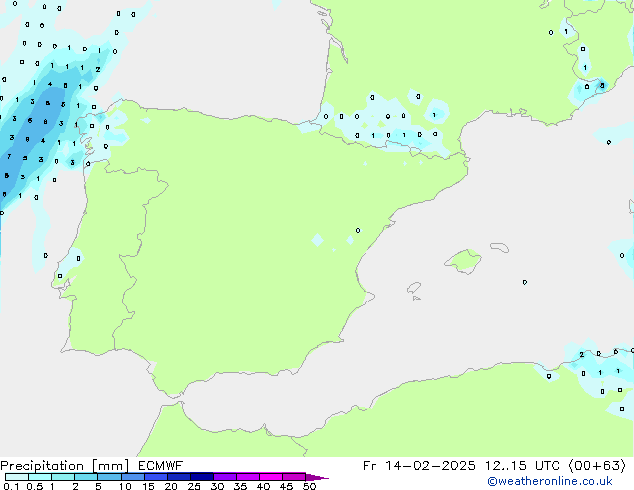The width and height of the screenshot is (634, 490).
Task: Pick the 15–20 mm dark blue swatch
Action: tap(156, 477)
